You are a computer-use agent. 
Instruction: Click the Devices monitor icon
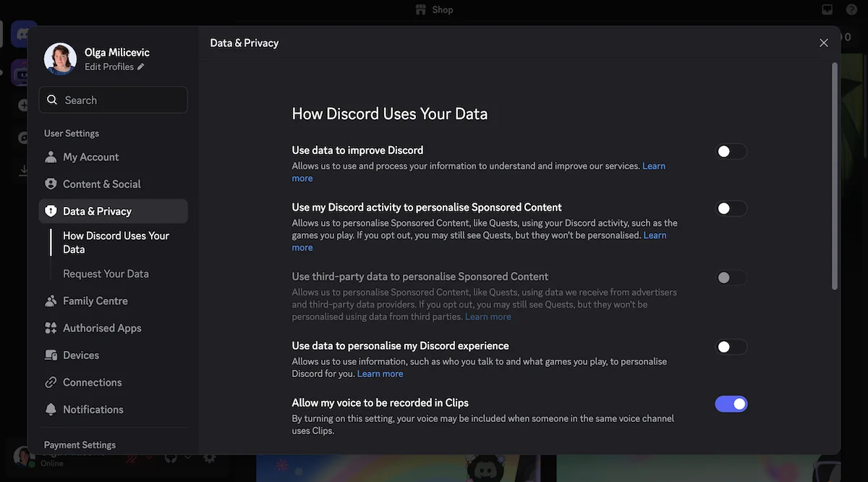tap(51, 355)
